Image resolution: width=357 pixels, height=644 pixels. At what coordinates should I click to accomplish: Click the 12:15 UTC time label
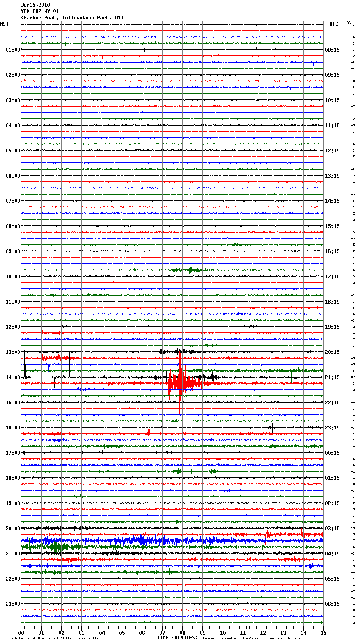pos(332,151)
